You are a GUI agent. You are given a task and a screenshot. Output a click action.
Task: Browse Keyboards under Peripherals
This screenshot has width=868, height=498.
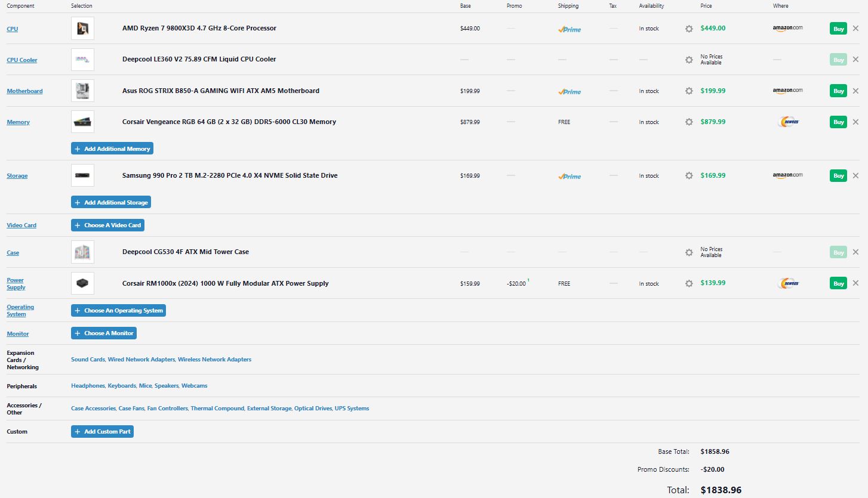click(x=122, y=386)
